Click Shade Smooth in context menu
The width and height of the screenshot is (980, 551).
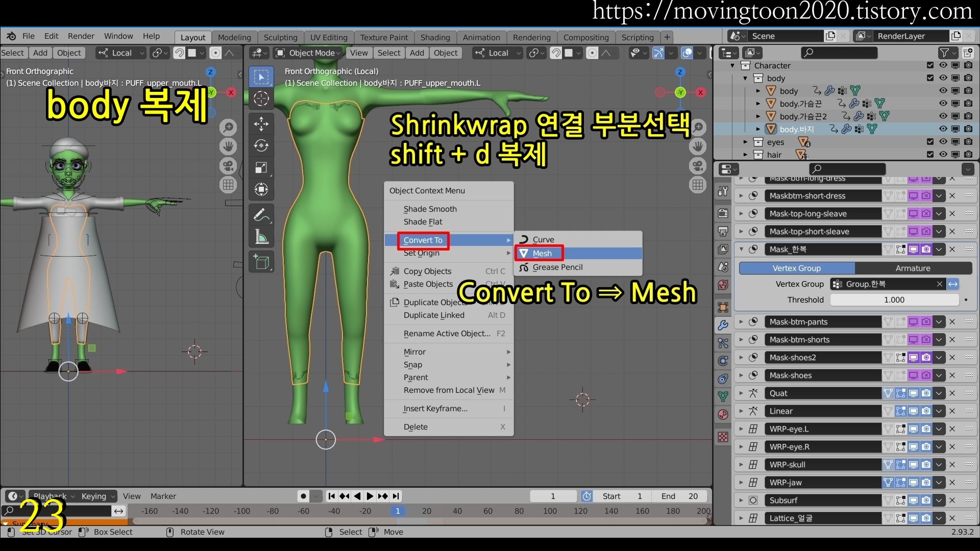[430, 209]
